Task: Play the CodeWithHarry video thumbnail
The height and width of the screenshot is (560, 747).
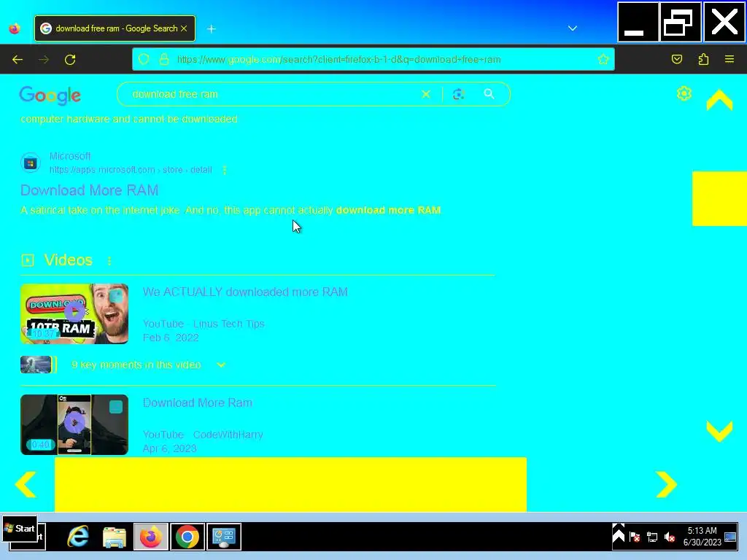Action: tap(74, 424)
